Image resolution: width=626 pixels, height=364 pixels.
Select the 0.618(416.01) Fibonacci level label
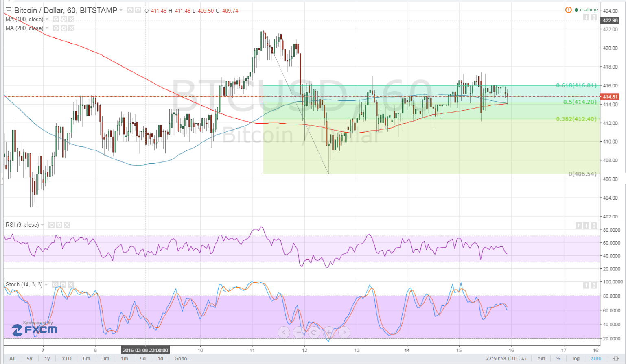click(x=576, y=85)
